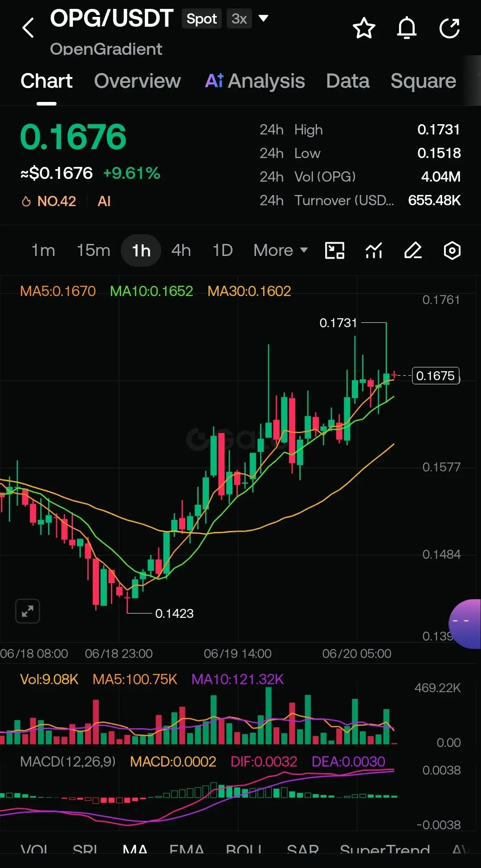Tap the OpenGradient project name
Screen dimensions: 481x868
(x=106, y=49)
